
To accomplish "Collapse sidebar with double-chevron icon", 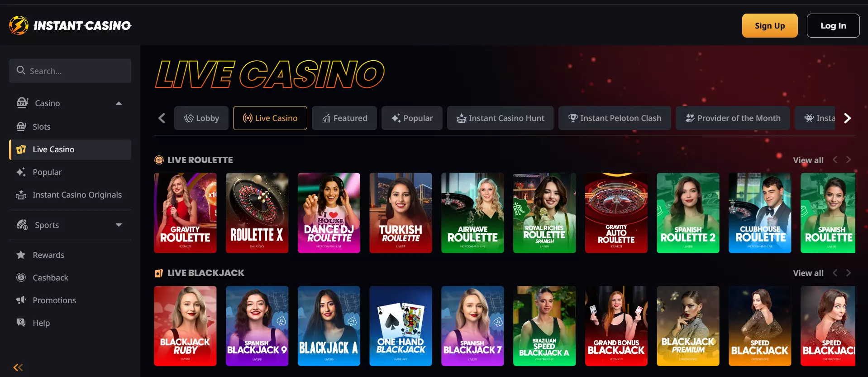I will tap(18, 367).
